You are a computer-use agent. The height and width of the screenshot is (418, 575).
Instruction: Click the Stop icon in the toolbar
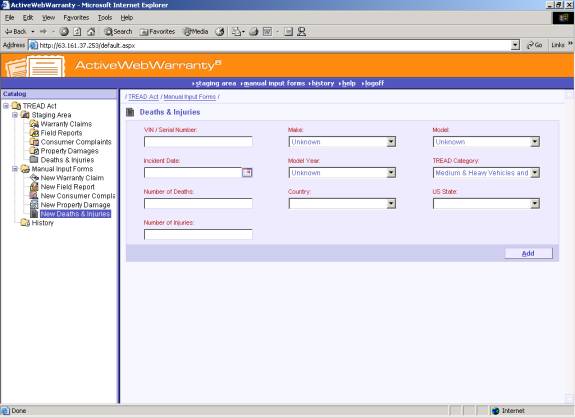64,32
